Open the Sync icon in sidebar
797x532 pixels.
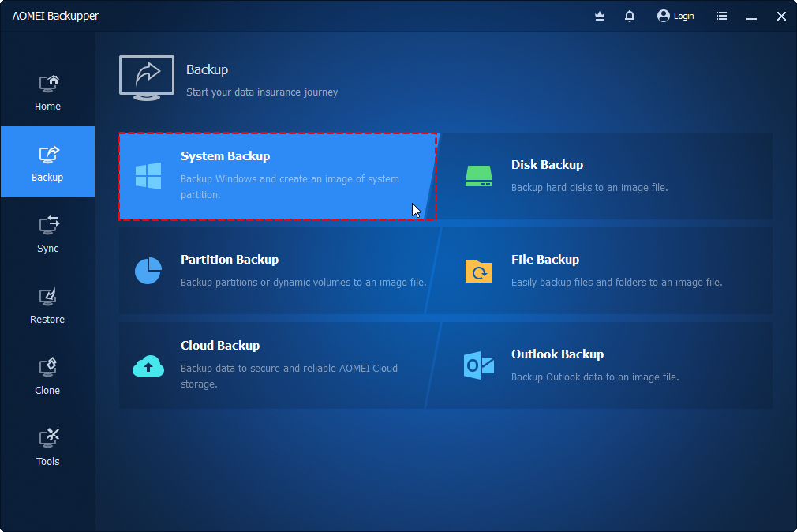pos(49,225)
